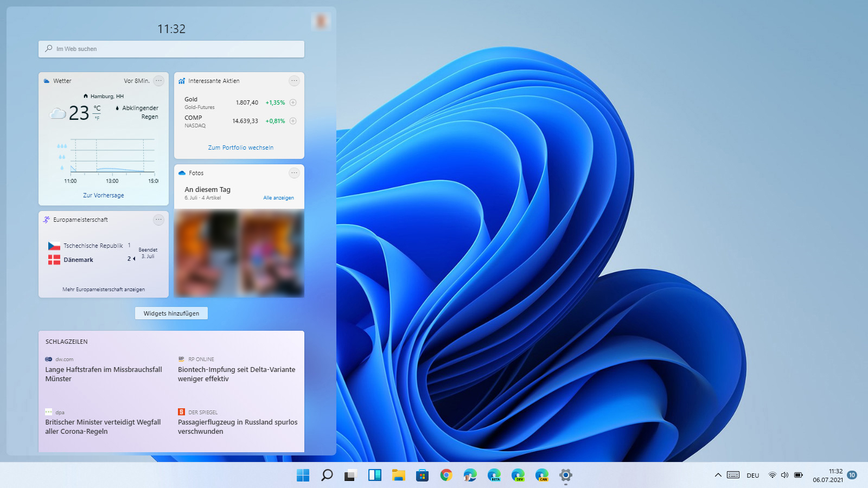Click the Widgets hinzufügen button

point(171,313)
